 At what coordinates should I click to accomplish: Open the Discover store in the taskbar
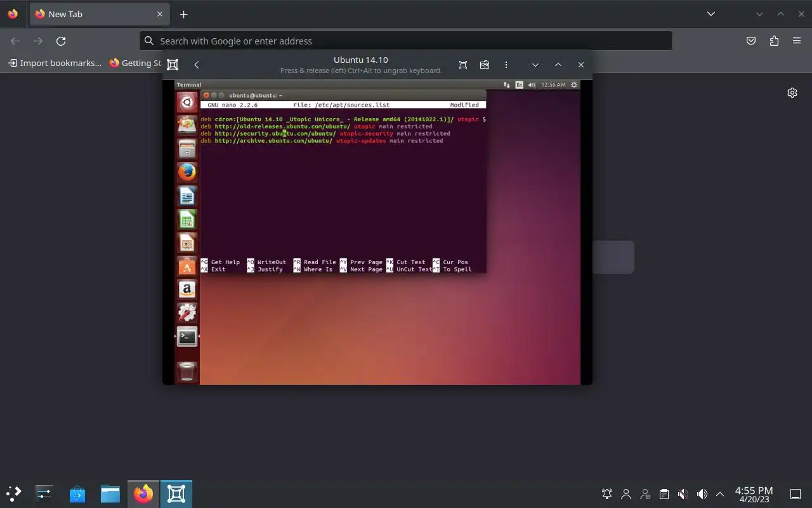point(77,493)
